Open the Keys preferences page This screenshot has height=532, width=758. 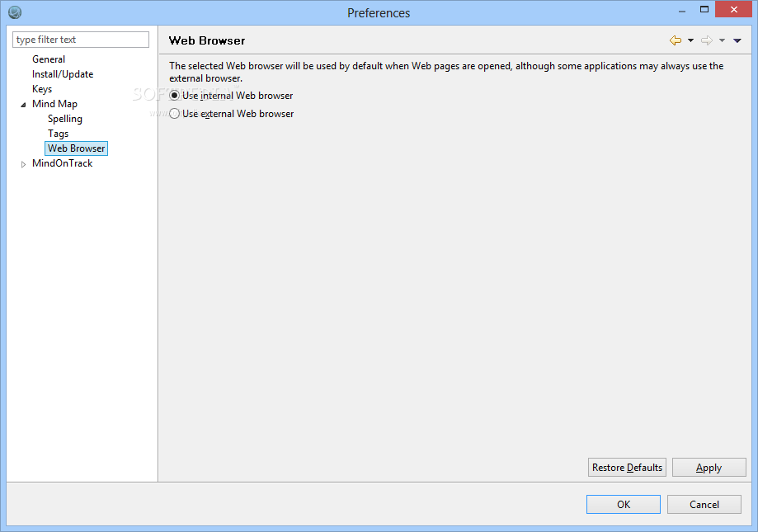pyautogui.click(x=42, y=89)
